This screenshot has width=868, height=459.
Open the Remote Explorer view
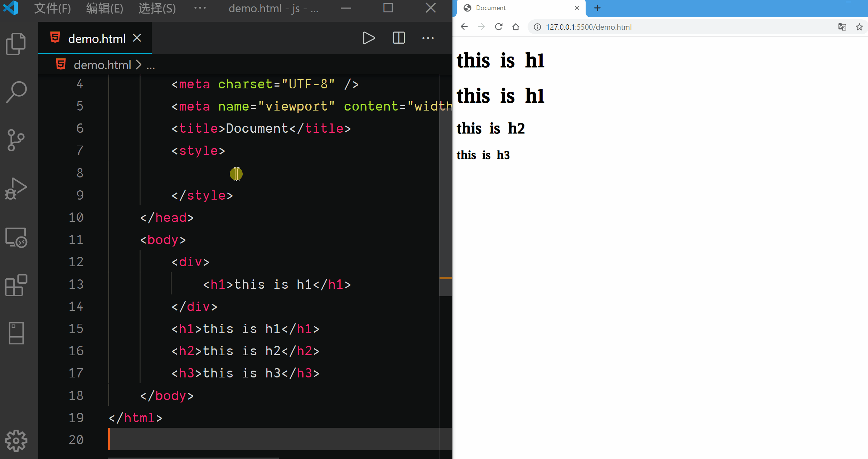[16, 238]
